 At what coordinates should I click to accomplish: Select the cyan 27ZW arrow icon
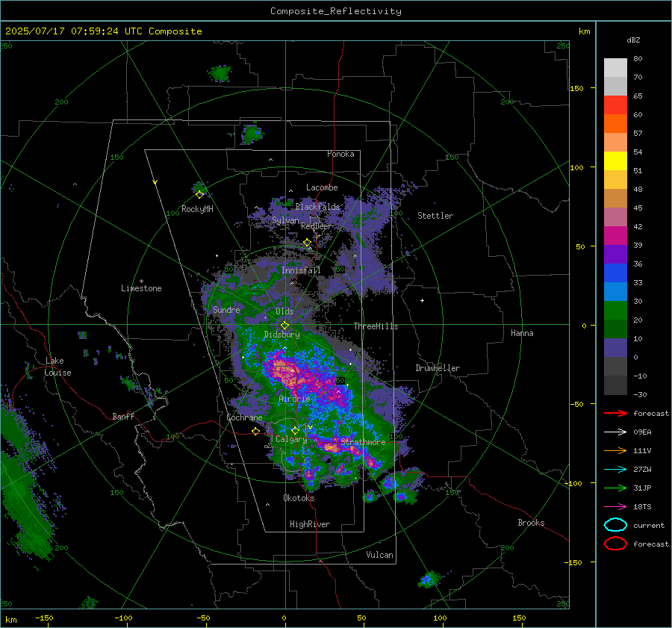tap(615, 470)
